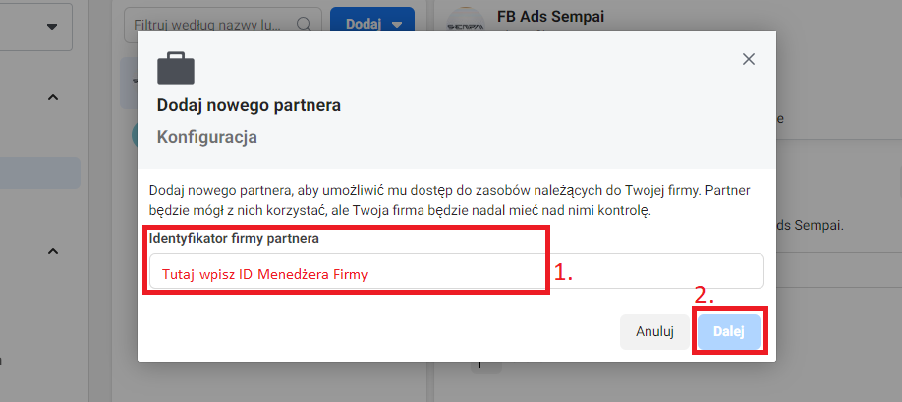Open the dropdown box at the top left
The image size is (902, 402).
pyautogui.click(x=36, y=27)
